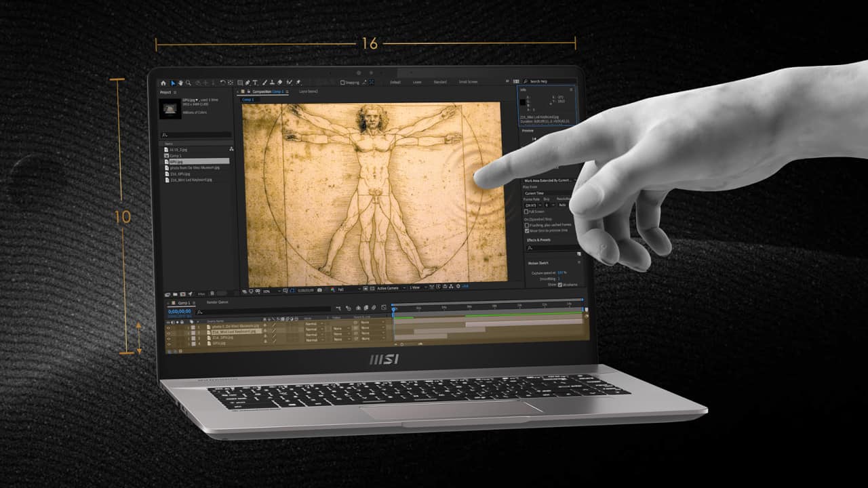Select the Selection arrow tool
This screenshot has width=868, height=488.
(173, 83)
